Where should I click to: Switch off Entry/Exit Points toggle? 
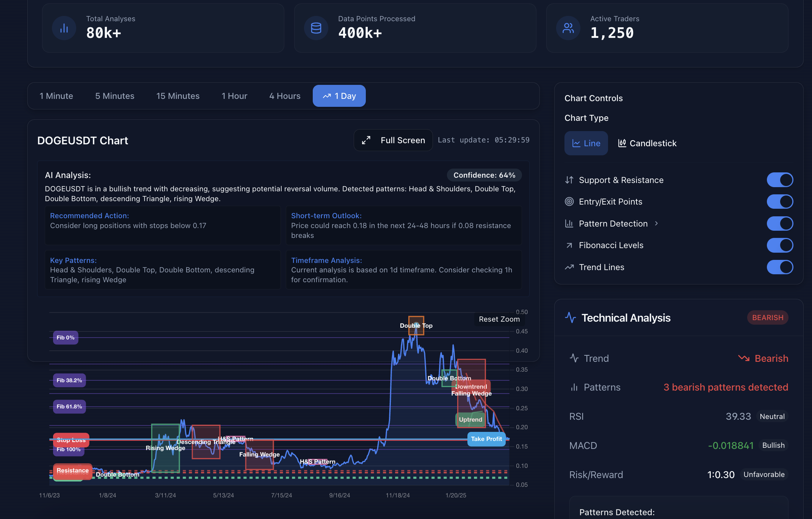coord(779,202)
